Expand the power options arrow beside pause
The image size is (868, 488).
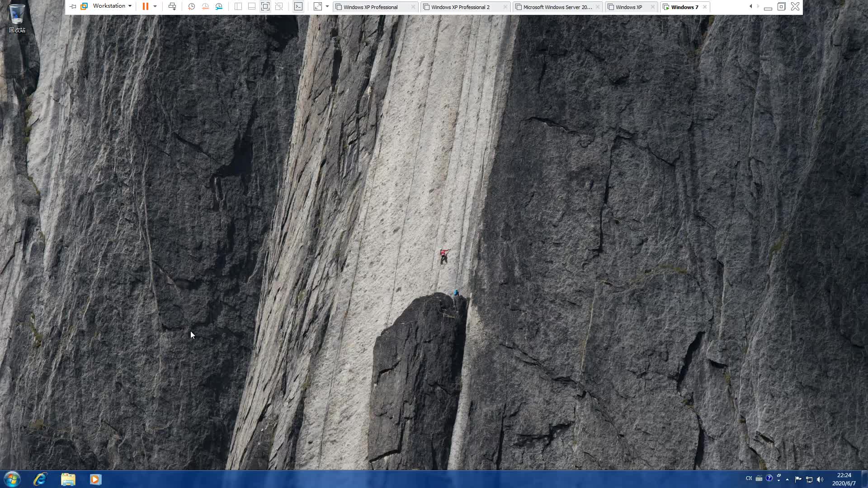coord(155,6)
